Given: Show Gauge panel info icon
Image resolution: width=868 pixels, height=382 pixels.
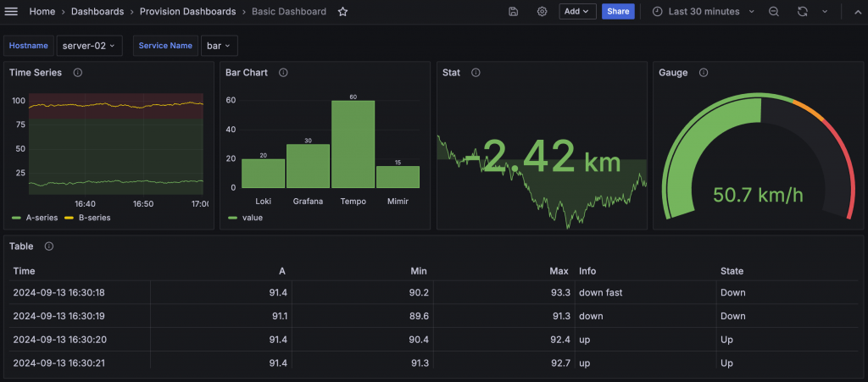Looking at the screenshot, I should pos(703,73).
